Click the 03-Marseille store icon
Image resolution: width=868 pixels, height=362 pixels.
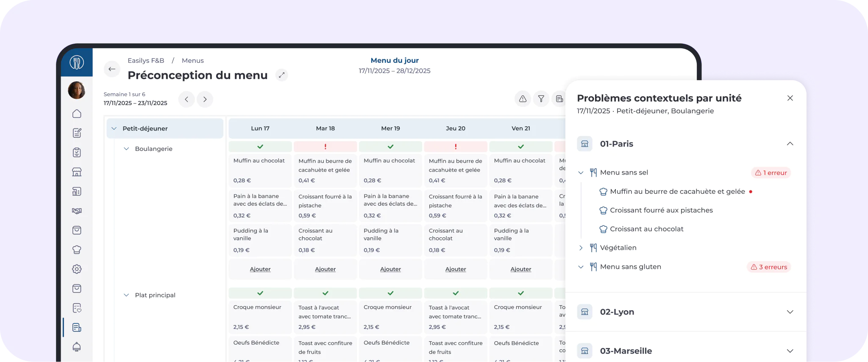tap(585, 351)
